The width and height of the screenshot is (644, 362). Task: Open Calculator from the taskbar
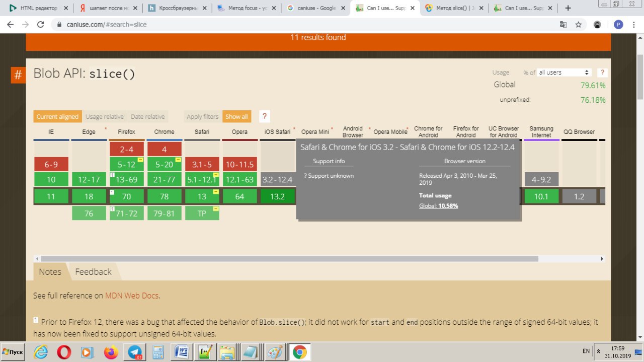point(158,351)
